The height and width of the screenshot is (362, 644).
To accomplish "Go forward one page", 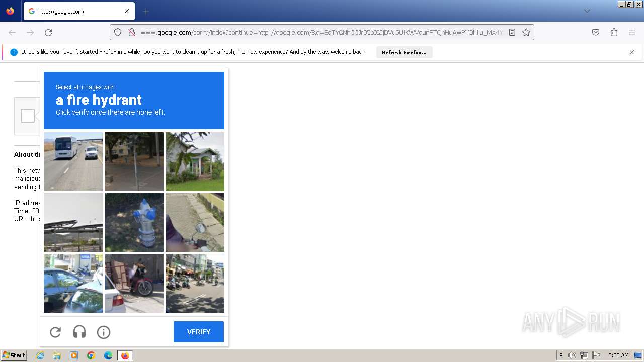I will pyautogui.click(x=30, y=32).
